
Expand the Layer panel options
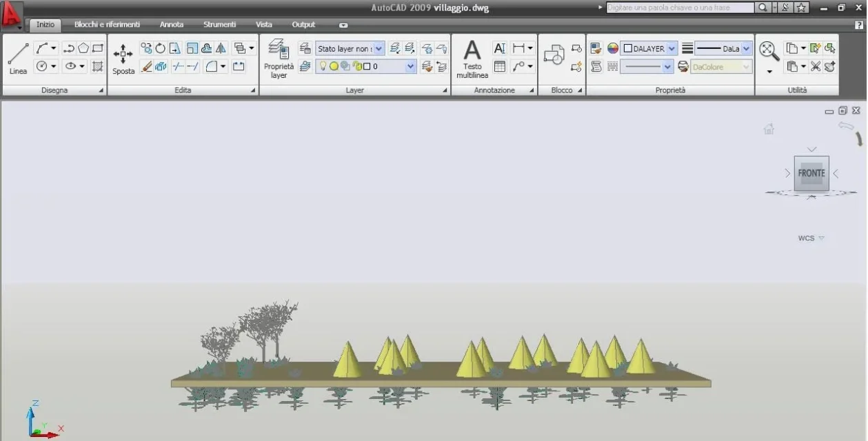pyautogui.click(x=445, y=90)
